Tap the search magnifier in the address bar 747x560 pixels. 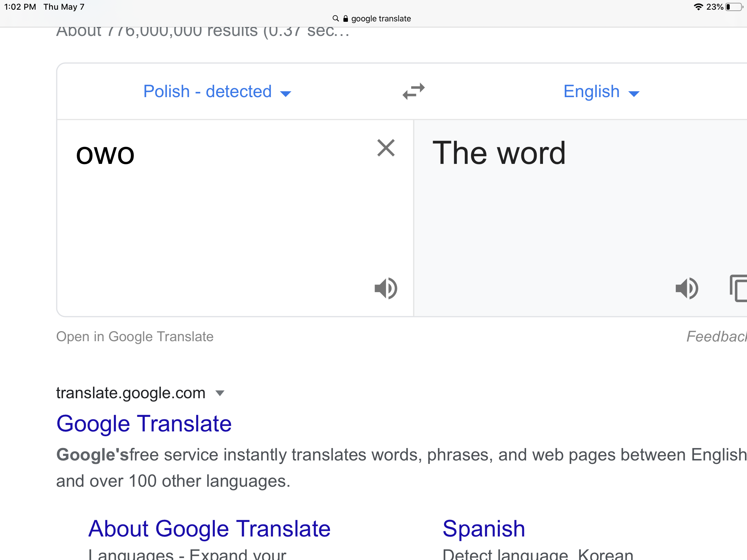pos(335,19)
